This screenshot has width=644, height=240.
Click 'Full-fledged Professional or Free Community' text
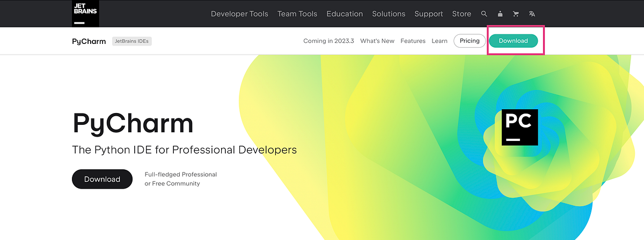click(181, 179)
